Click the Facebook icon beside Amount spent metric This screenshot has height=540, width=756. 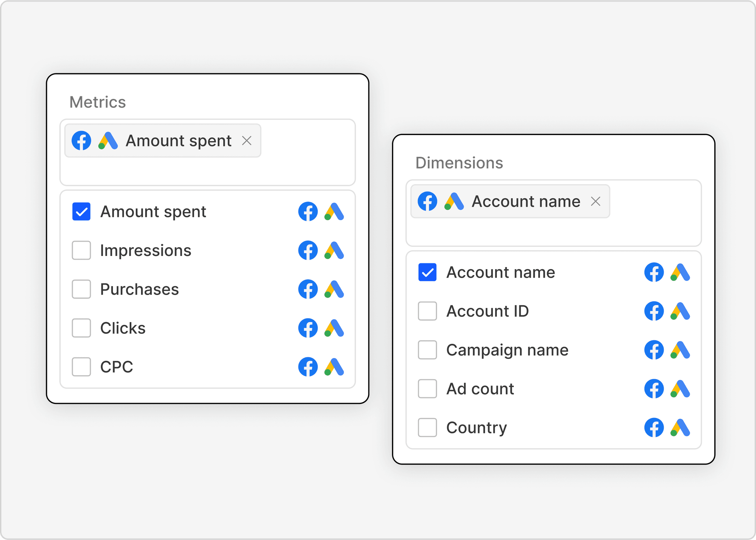click(x=308, y=211)
